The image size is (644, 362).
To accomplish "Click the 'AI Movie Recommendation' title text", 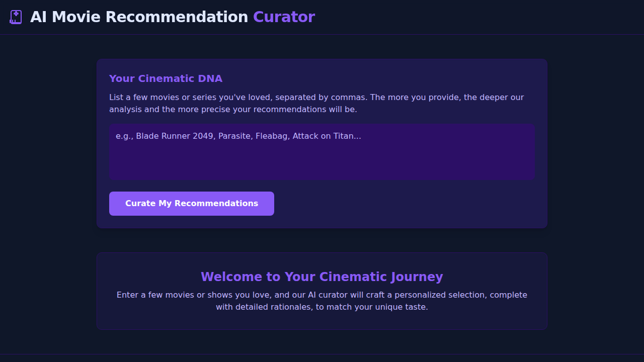I will click(x=139, y=17).
